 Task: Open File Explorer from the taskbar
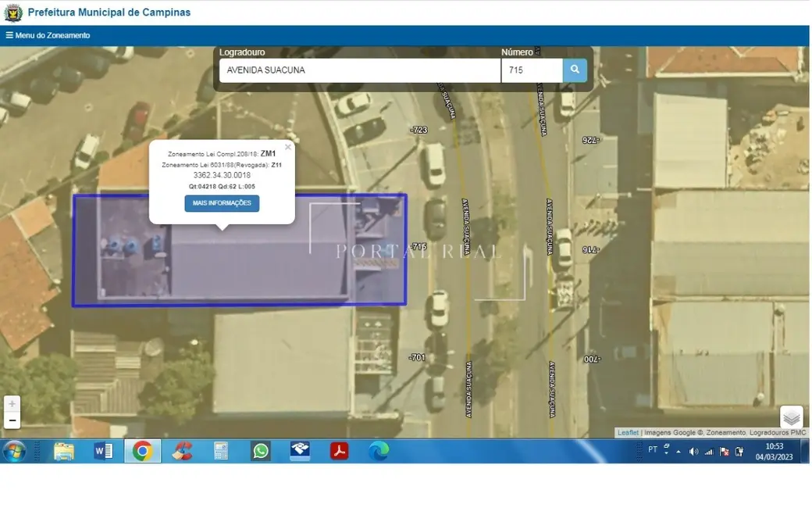tap(64, 451)
